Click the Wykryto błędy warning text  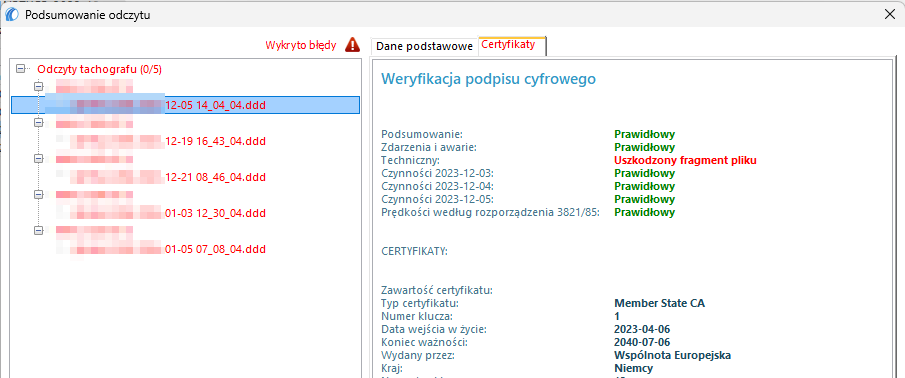click(x=301, y=46)
